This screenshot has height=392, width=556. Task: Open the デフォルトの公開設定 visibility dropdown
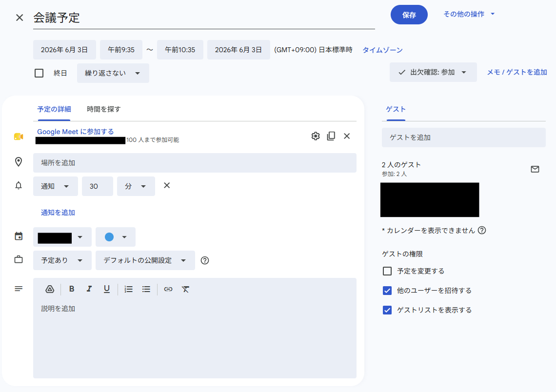pos(145,260)
